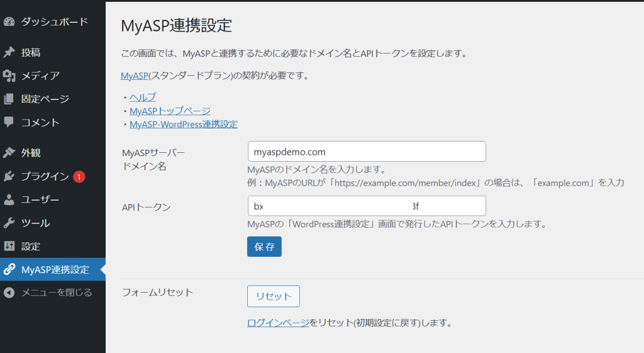Click the paintbrush icon for 外観
This screenshot has height=353, width=644.
9,153
